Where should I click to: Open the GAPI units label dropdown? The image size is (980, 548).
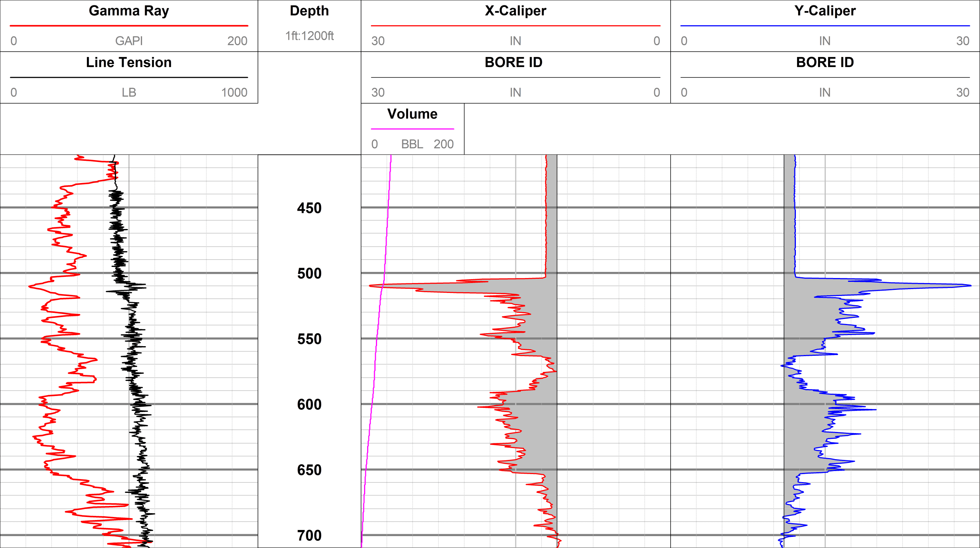tap(129, 41)
